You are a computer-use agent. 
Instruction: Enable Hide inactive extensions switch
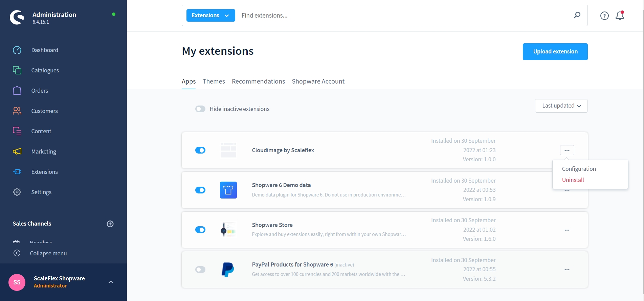pos(200,109)
